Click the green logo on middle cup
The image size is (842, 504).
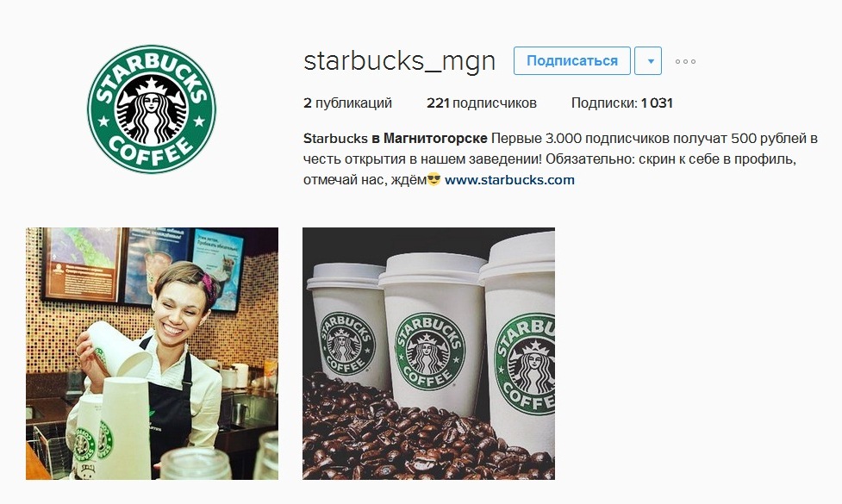click(429, 351)
